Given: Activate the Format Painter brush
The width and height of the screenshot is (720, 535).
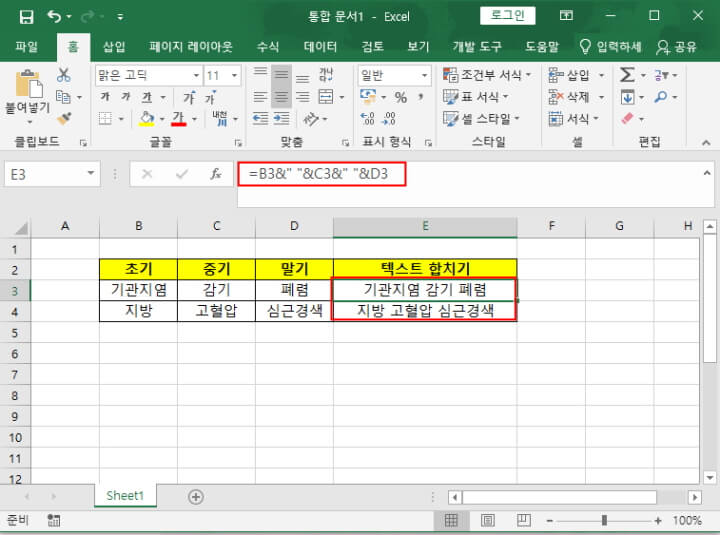Looking at the screenshot, I should 64,118.
